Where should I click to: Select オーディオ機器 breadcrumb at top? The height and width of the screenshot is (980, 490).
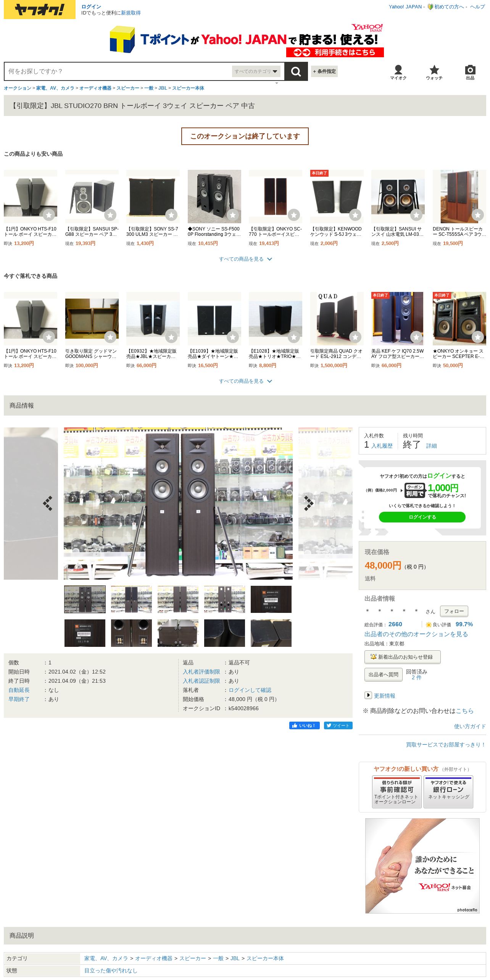[95, 88]
